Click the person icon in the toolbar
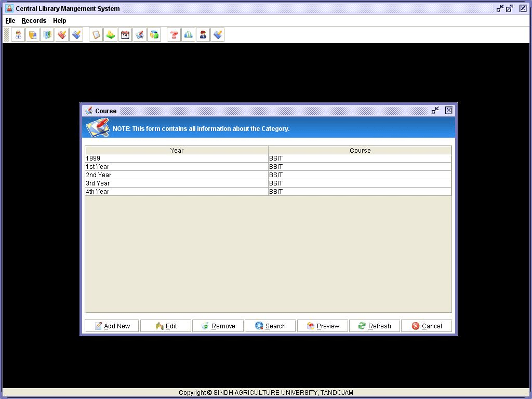Screen dimensions: 532x399 tap(18, 35)
